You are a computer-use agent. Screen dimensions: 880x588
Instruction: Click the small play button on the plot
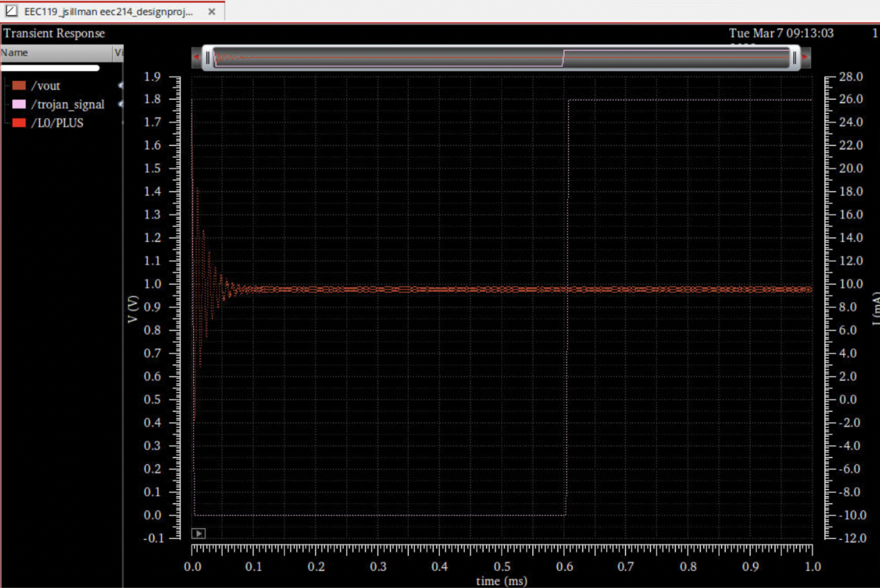point(199,533)
